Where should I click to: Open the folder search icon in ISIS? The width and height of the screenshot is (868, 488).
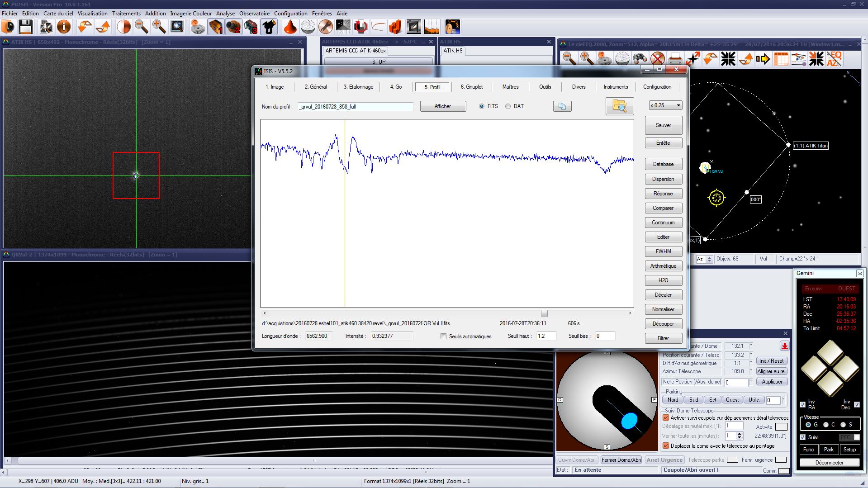[x=619, y=106]
